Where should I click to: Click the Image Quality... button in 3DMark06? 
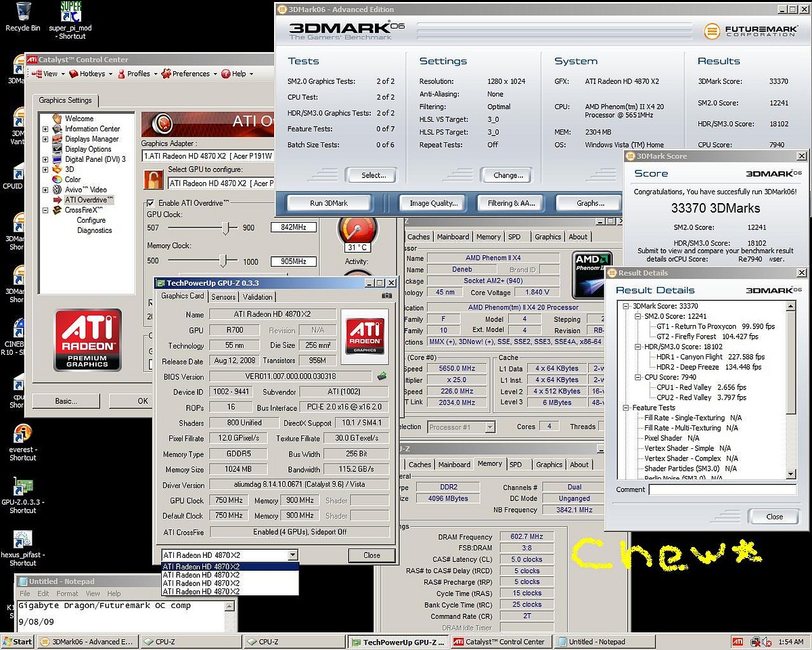click(433, 203)
